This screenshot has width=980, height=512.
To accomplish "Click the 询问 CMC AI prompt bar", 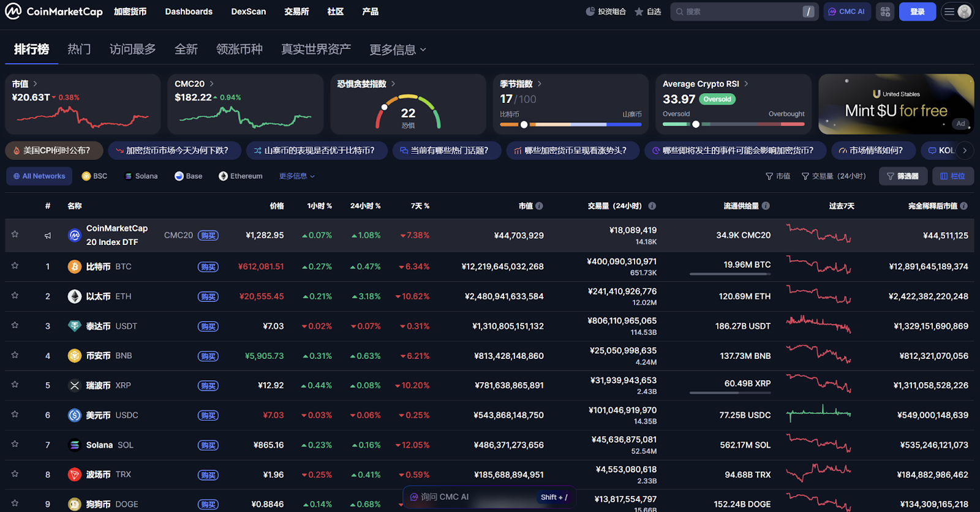I will point(490,497).
